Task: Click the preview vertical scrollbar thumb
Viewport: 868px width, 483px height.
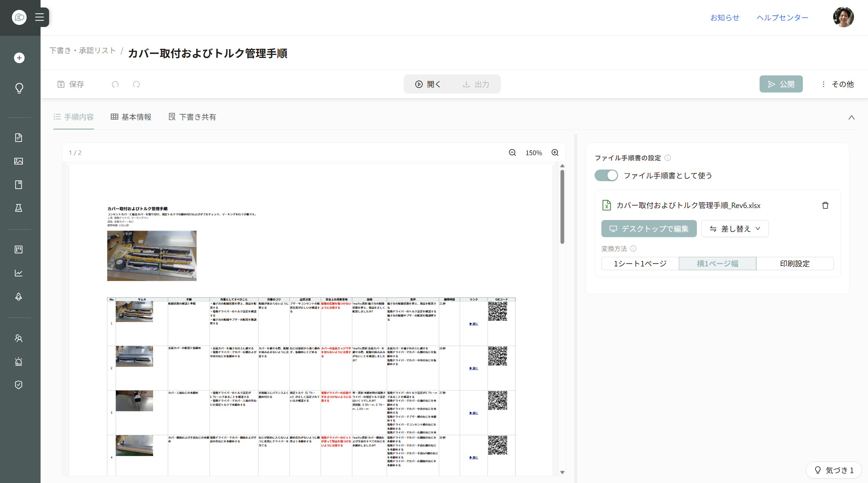Action: coord(562,207)
